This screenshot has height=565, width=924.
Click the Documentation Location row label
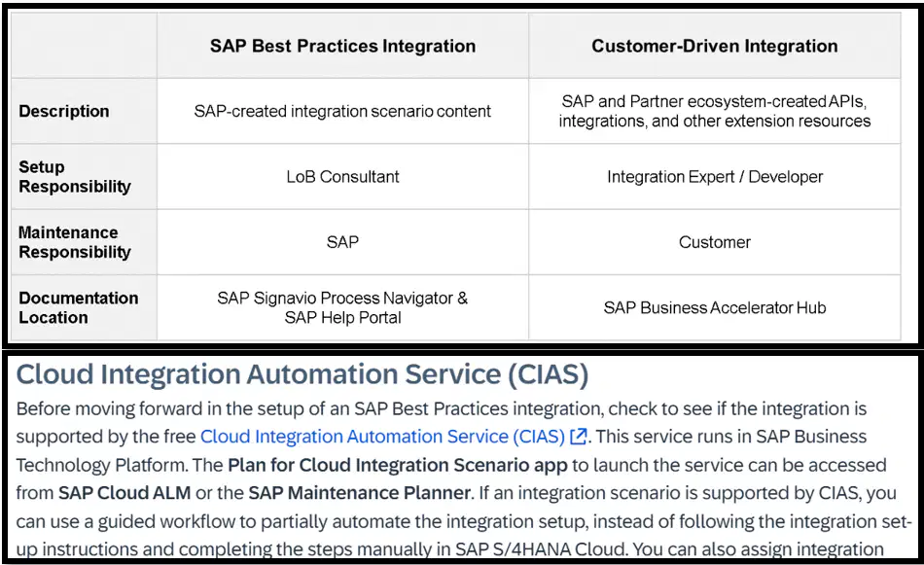(x=79, y=307)
